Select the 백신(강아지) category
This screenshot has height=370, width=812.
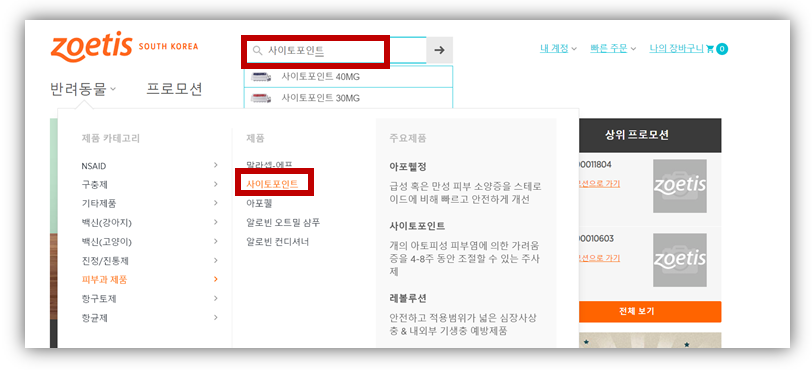(107, 223)
